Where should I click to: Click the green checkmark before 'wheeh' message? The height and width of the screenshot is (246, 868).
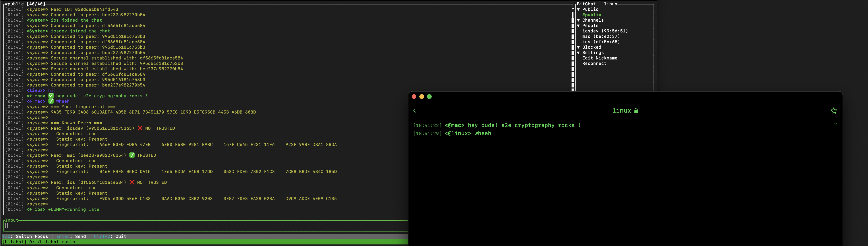point(51,101)
